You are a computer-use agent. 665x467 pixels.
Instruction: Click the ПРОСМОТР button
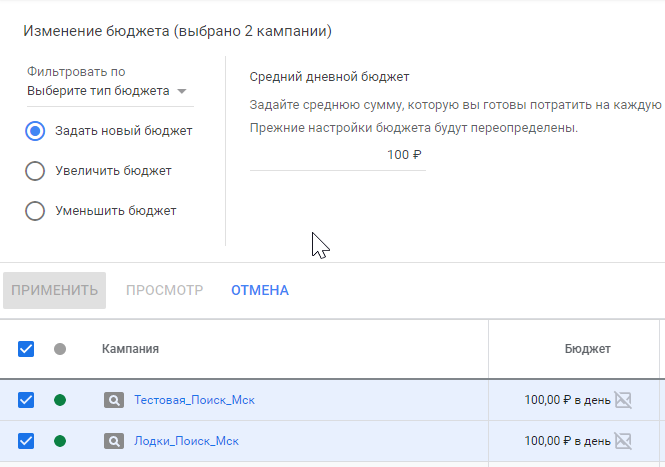point(164,290)
